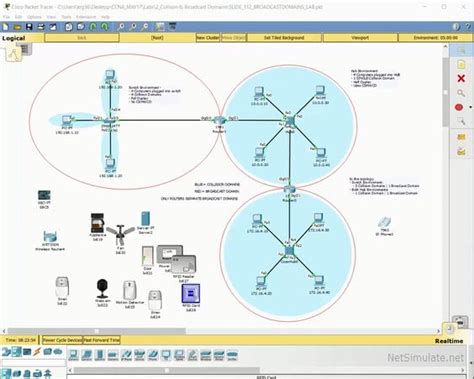Click the Viewport button
This screenshot has width=474, height=379.
tap(360, 38)
